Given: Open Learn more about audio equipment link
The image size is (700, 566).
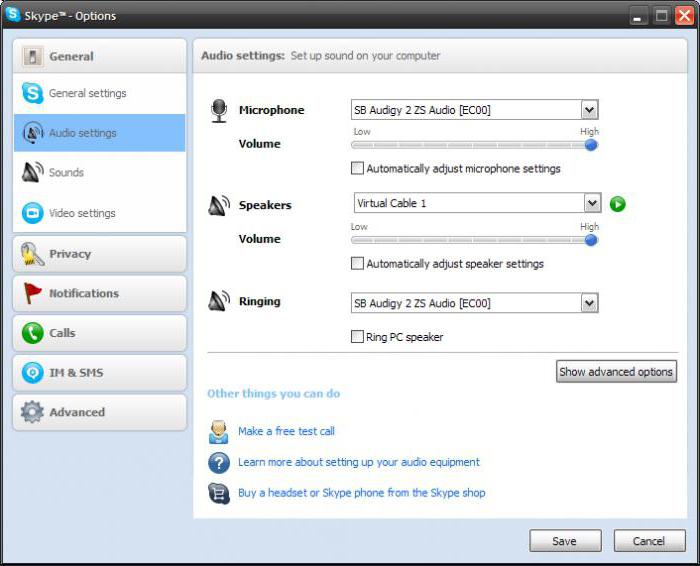Looking at the screenshot, I should click(358, 462).
